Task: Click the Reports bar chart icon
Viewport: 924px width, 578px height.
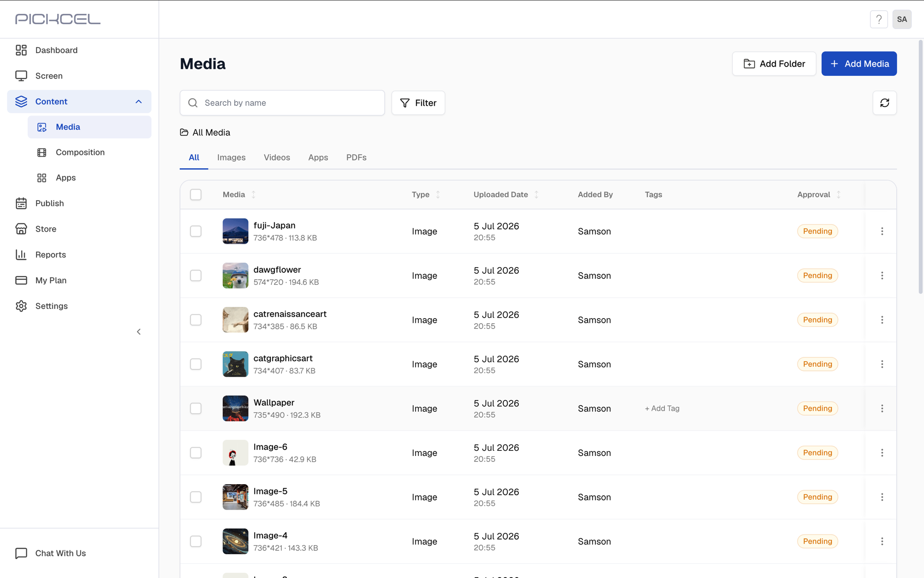Action: point(21,255)
